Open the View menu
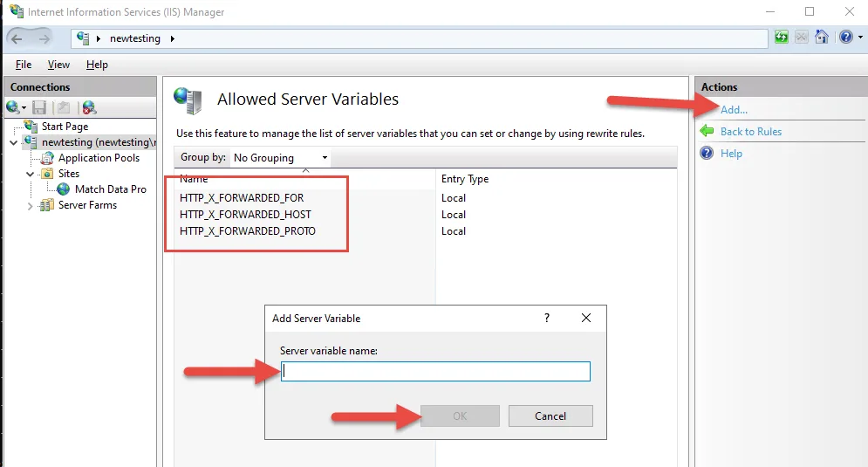868x467 pixels. point(58,65)
